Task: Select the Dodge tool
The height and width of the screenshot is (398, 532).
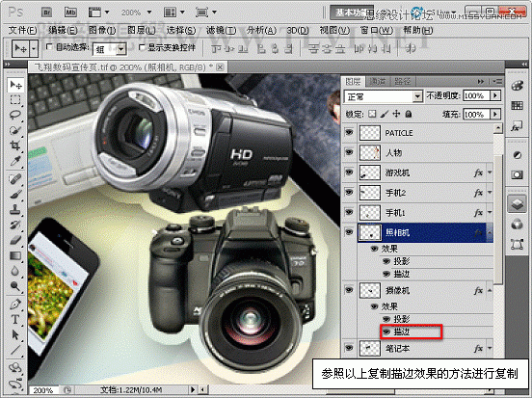Action: click(15, 286)
